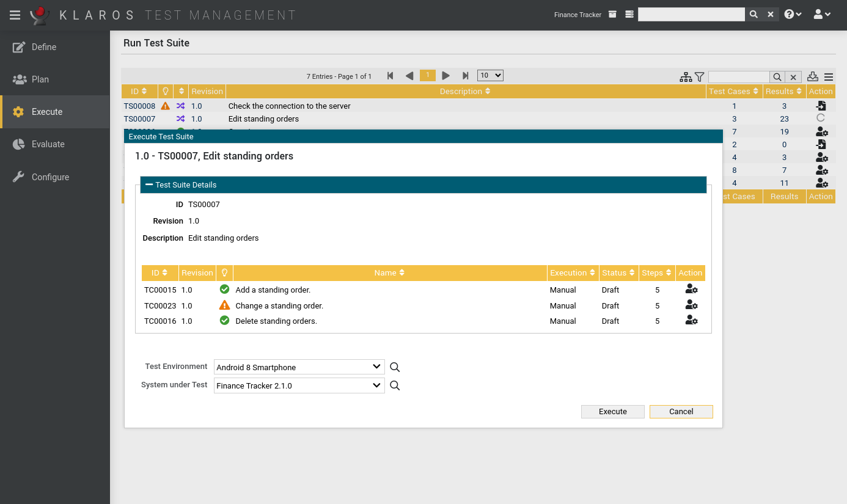Image resolution: width=847 pixels, height=504 pixels.
Task: Click the export/download icon above the Action column
Action: point(812,77)
